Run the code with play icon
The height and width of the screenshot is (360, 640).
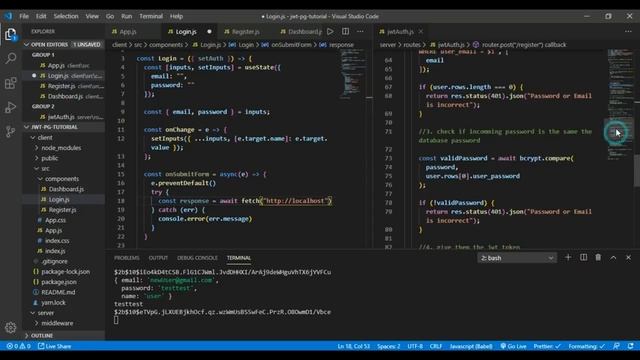(330, 31)
